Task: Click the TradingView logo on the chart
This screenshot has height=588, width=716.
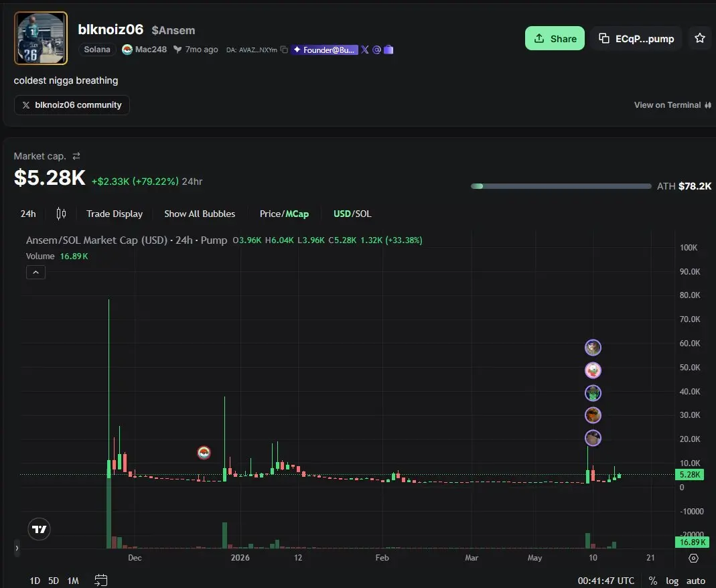Action: [x=40, y=529]
